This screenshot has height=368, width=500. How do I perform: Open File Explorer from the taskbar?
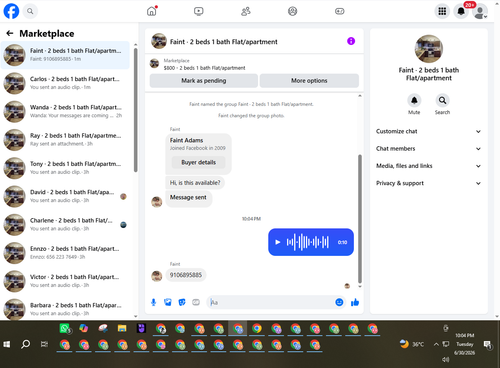122,328
